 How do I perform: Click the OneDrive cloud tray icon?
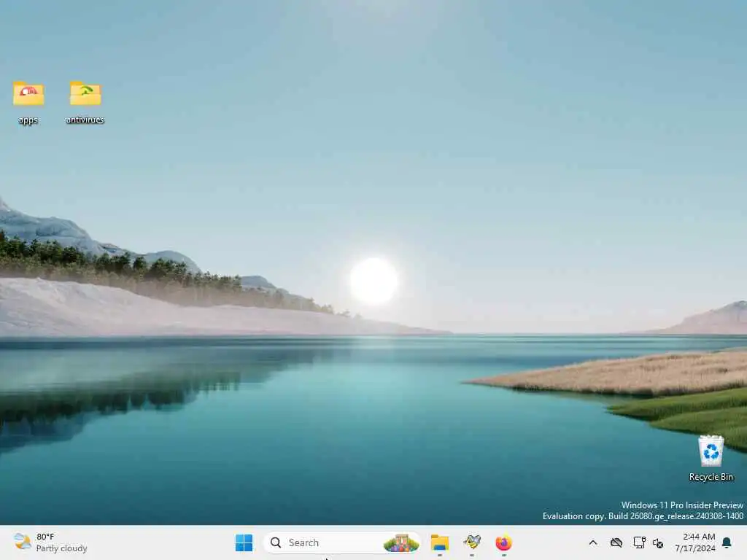[x=616, y=542]
